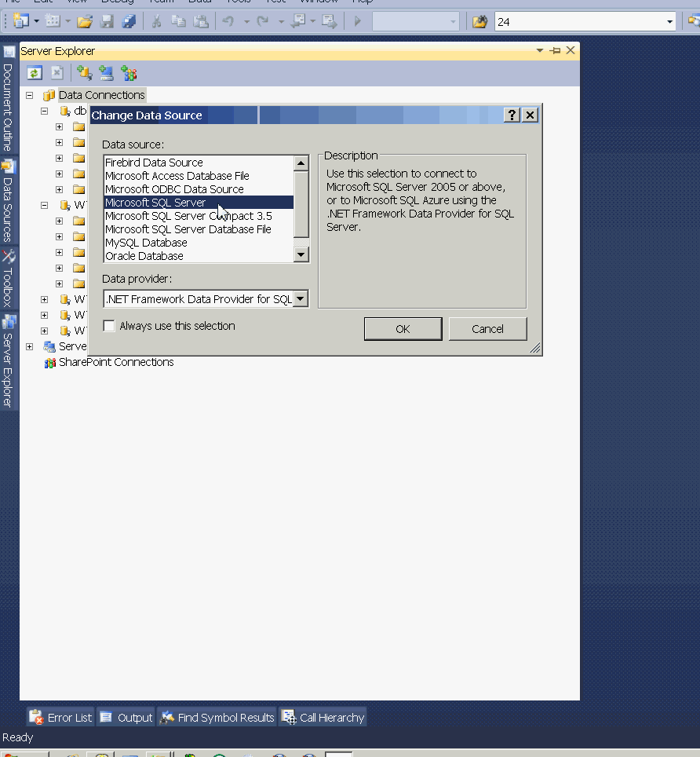Select Microsoft SQL Server Compact 3.5

click(x=199, y=216)
